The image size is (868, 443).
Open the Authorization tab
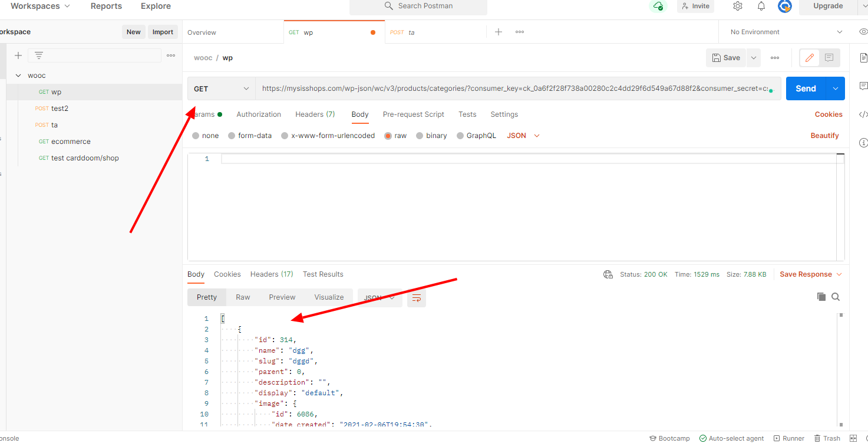pos(259,114)
